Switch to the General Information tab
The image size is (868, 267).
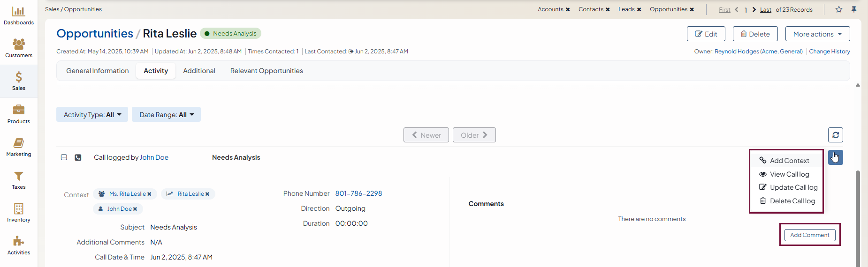(x=97, y=71)
